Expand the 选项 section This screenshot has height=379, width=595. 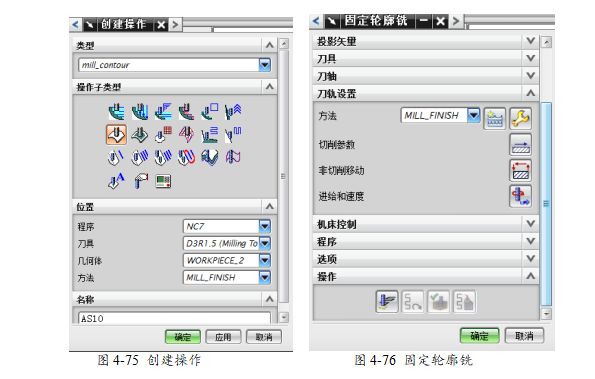pos(530,258)
